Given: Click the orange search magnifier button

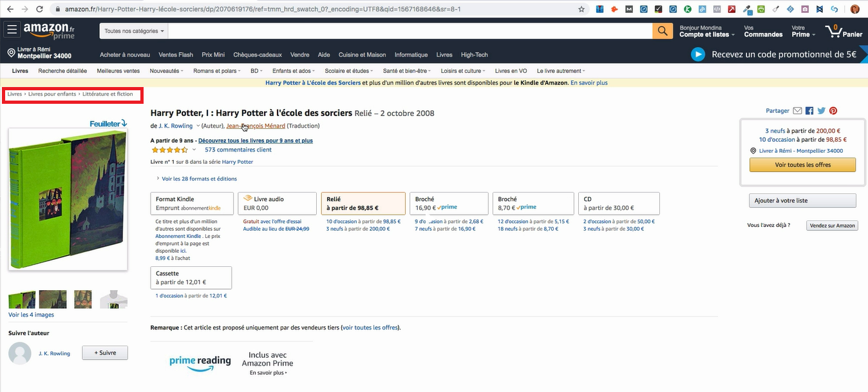Looking at the screenshot, I should tap(663, 31).
